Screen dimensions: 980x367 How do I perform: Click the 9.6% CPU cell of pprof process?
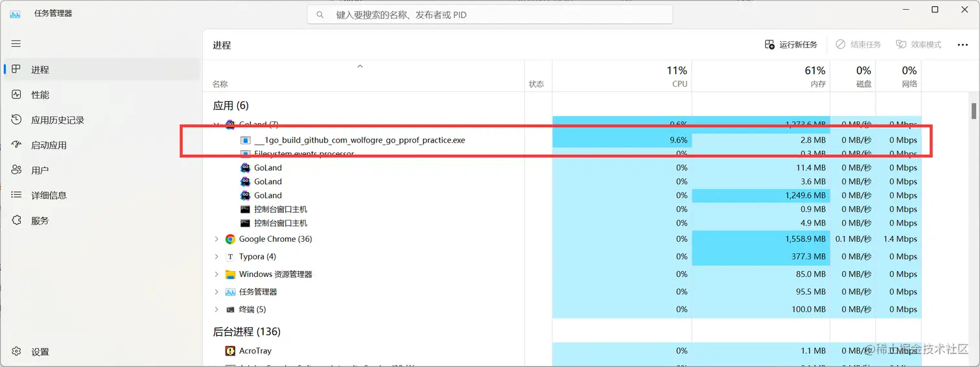pos(622,140)
